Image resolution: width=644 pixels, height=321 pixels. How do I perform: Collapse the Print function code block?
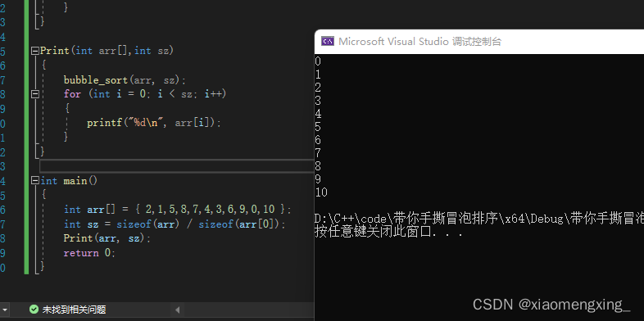[x=35, y=51]
